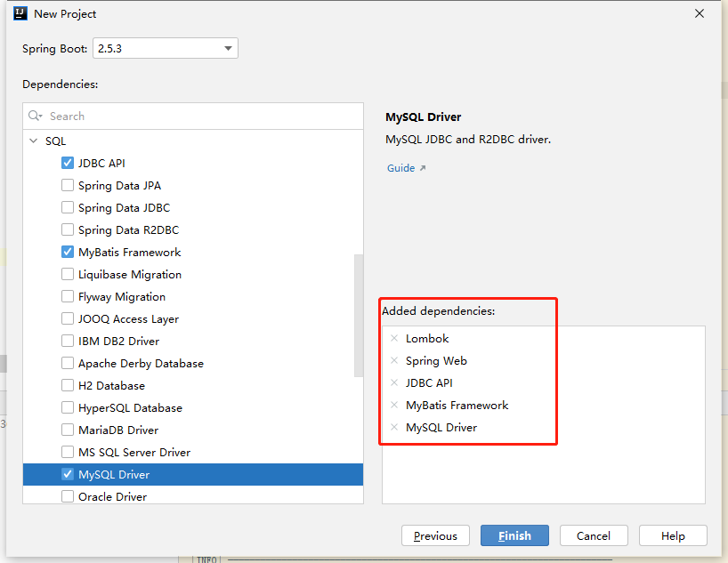
Task: Remove MyBatis Framework from added dependencies
Action: click(394, 406)
